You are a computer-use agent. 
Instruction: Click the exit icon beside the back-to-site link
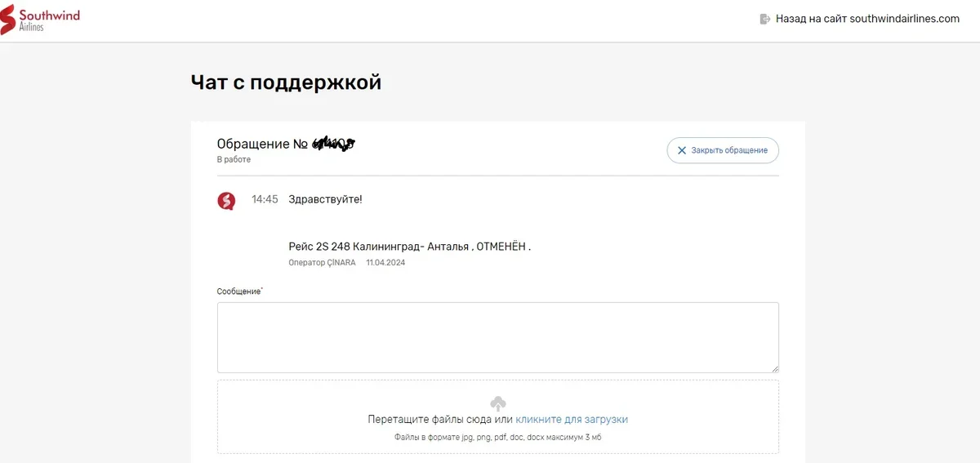[x=764, y=19]
